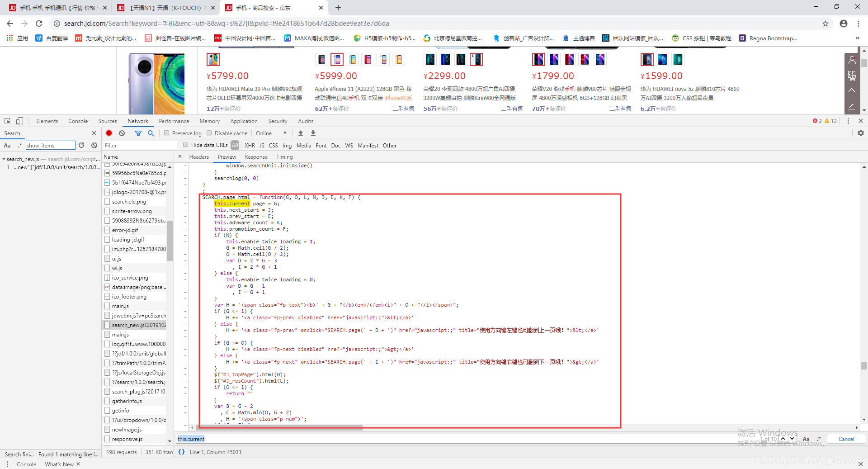The width and height of the screenshot is (868, 469).
Task: Pretty print the source with braces icon
Action: pos(181,452)
